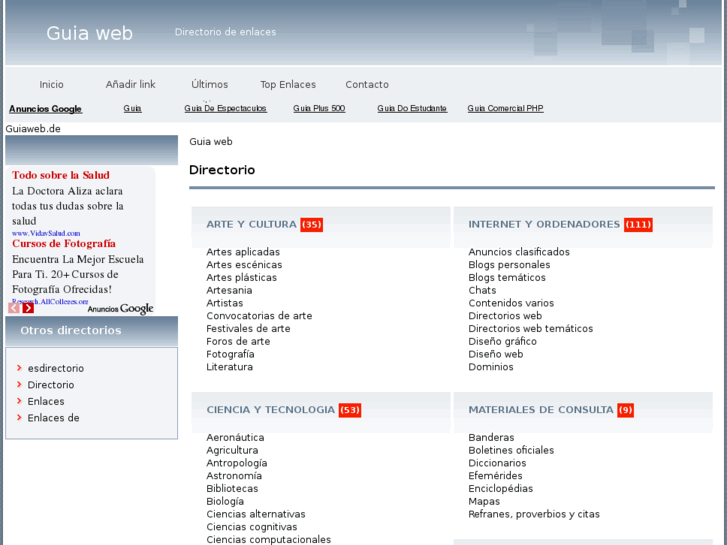Open Blogs personales subcategory
This screenshot has width=727, height=545.
(x=509, y=265)
